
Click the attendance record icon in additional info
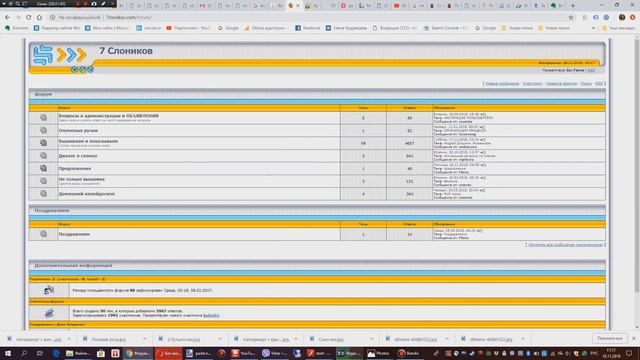tap(49, 290)
